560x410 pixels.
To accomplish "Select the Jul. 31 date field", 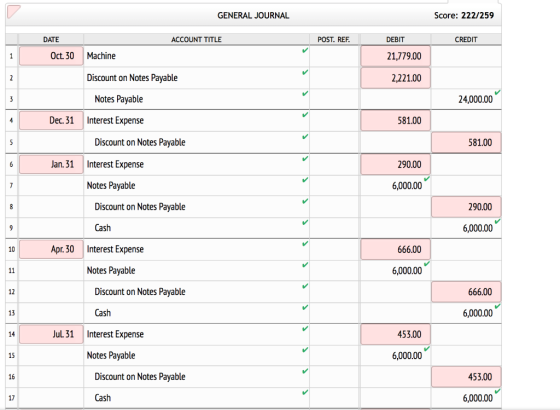I will point(51,334).
